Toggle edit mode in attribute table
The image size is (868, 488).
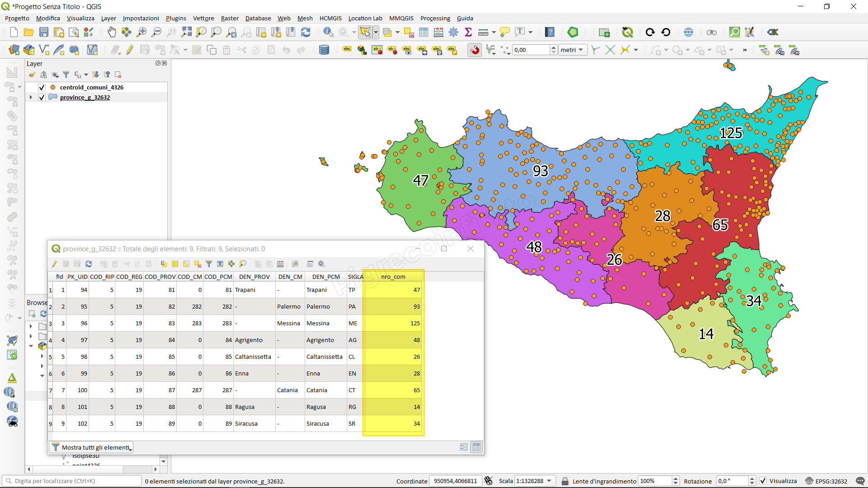pos(55,264)
